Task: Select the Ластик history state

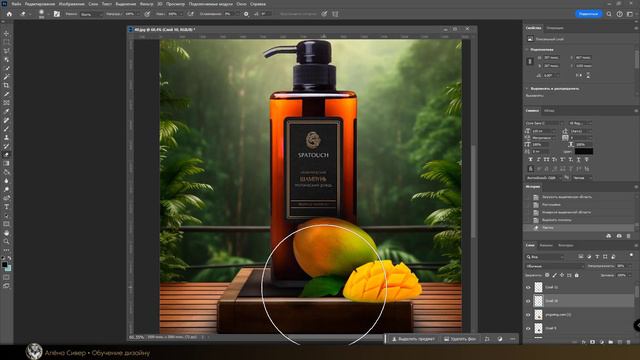Action: (579, 227)
